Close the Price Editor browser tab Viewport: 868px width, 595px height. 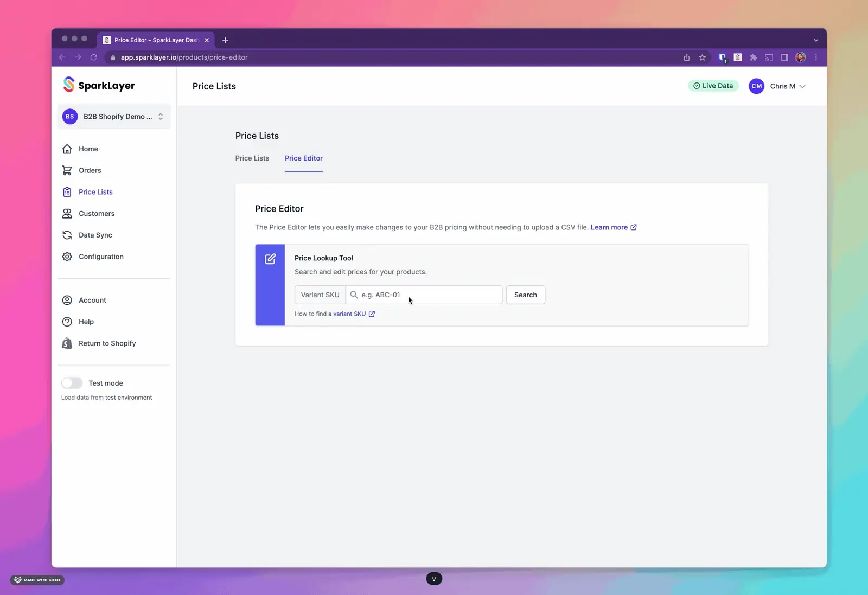coord(207,40)
